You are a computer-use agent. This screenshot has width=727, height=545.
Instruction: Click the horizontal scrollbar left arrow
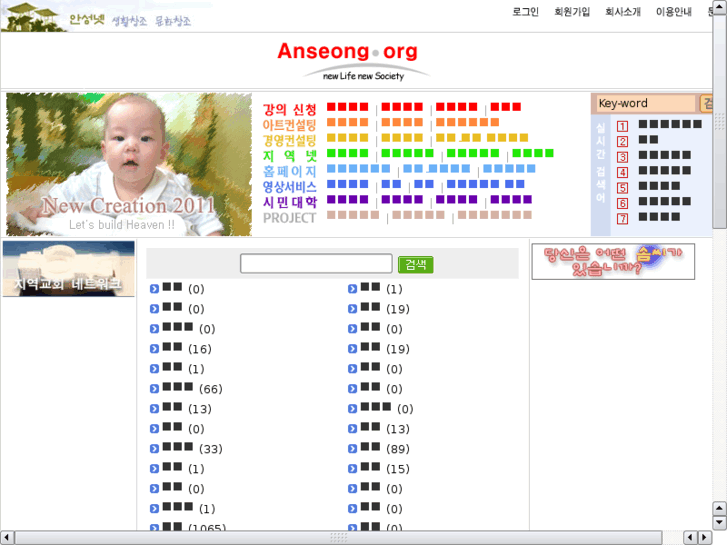6,538
